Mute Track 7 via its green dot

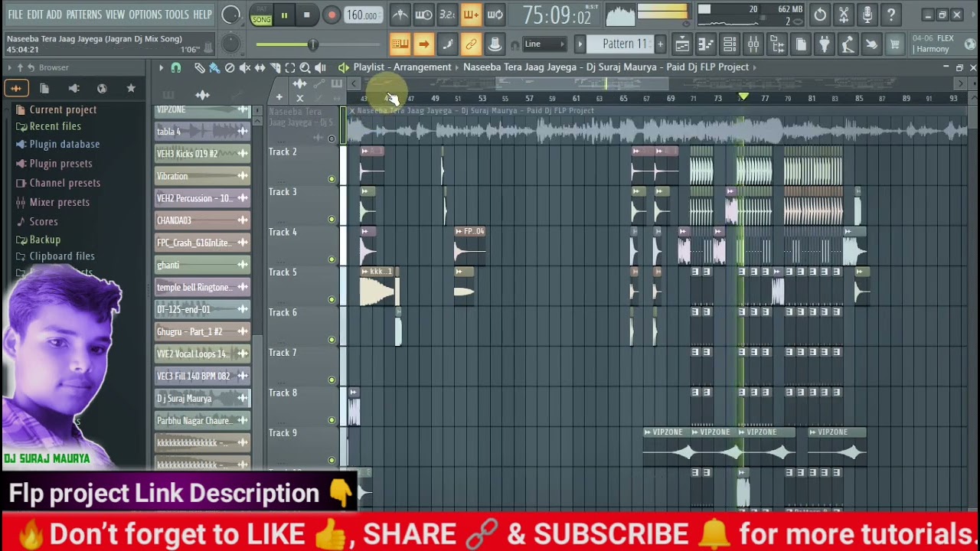pyautogui.click(x=332, y=380)
